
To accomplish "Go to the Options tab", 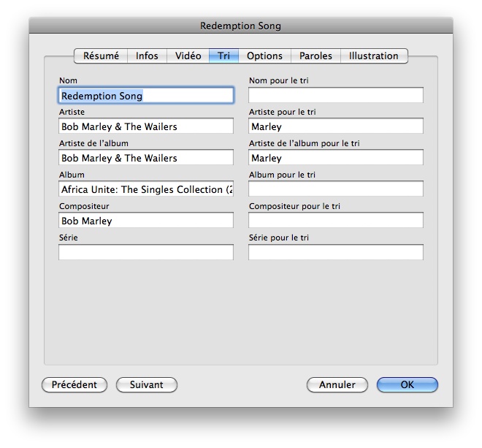I will [264, 56].
